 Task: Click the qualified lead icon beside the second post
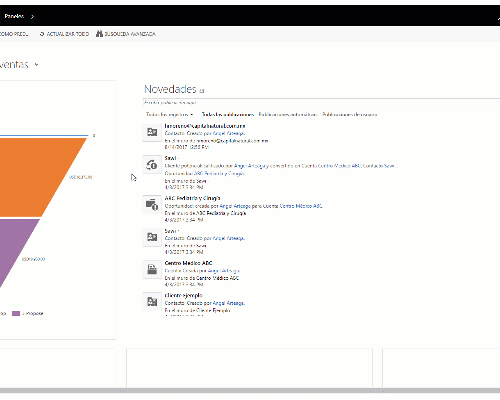click(x=152, y=165)
